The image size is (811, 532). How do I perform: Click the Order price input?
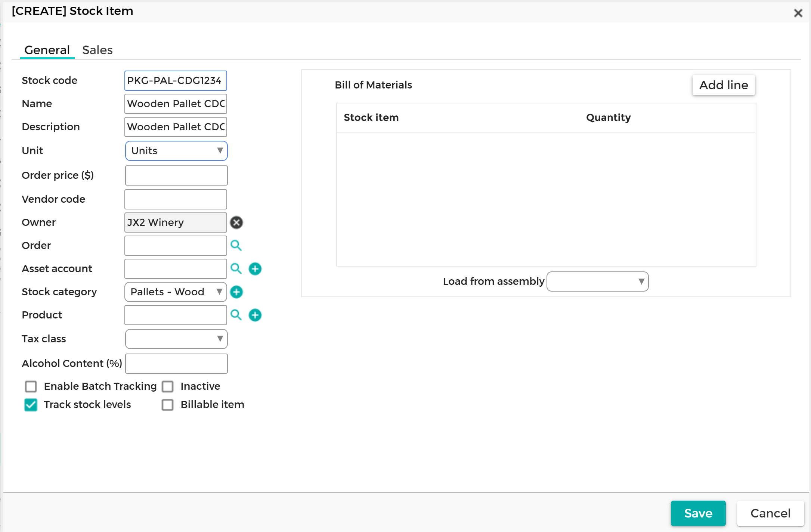176,175
